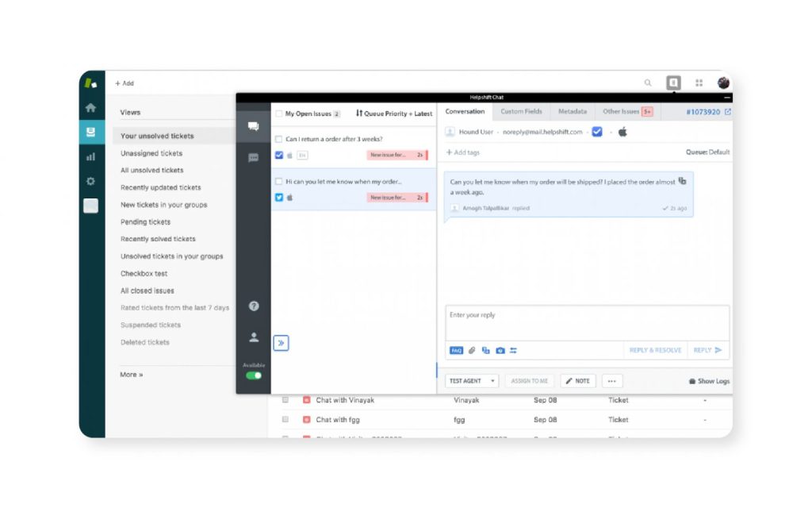
Task: Open the Helpshift help question mark icon
Action: pos(254,306)
